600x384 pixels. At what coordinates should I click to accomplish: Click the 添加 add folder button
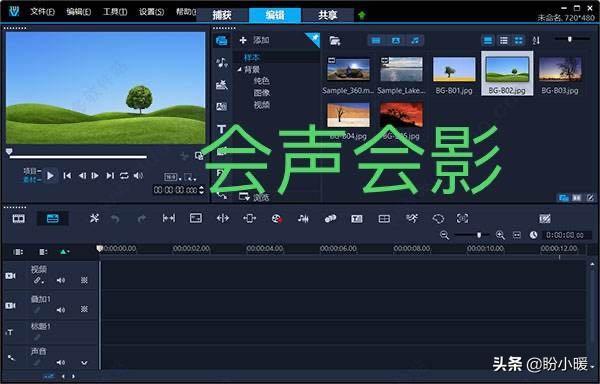tap(254, 40)
